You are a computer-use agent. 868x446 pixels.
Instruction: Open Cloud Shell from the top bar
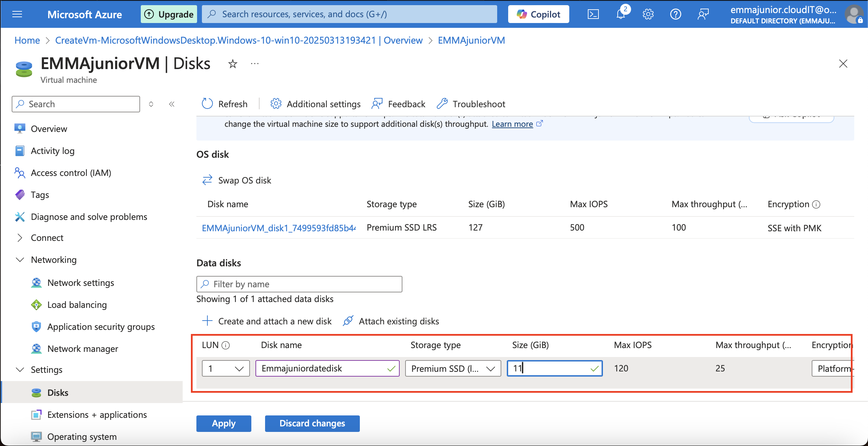593,14
